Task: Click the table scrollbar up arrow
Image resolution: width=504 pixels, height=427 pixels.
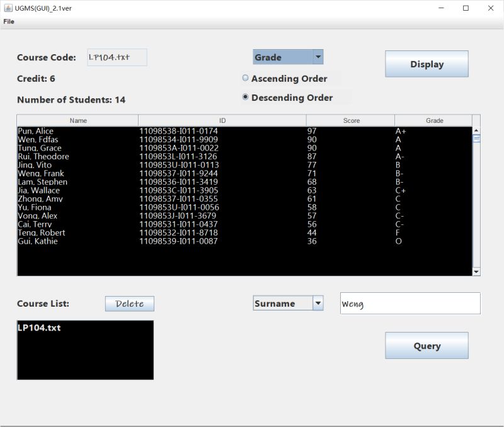Action: [476, 130]
